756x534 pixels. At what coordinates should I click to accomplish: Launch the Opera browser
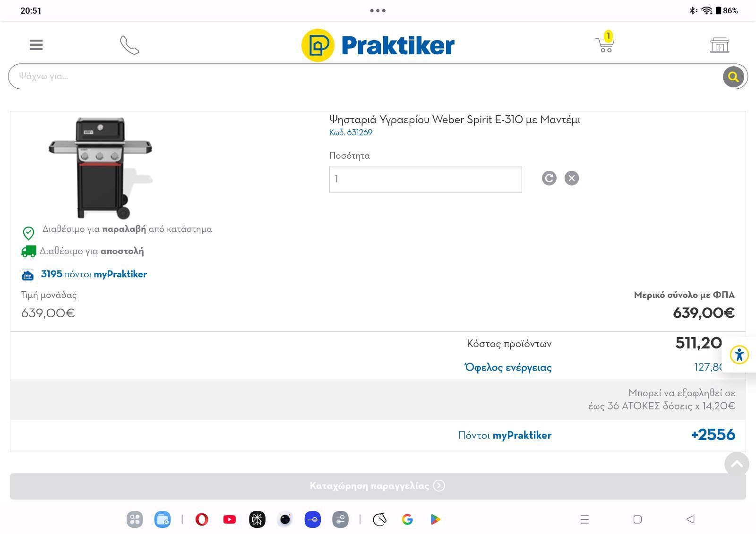(x=202, y=519)
